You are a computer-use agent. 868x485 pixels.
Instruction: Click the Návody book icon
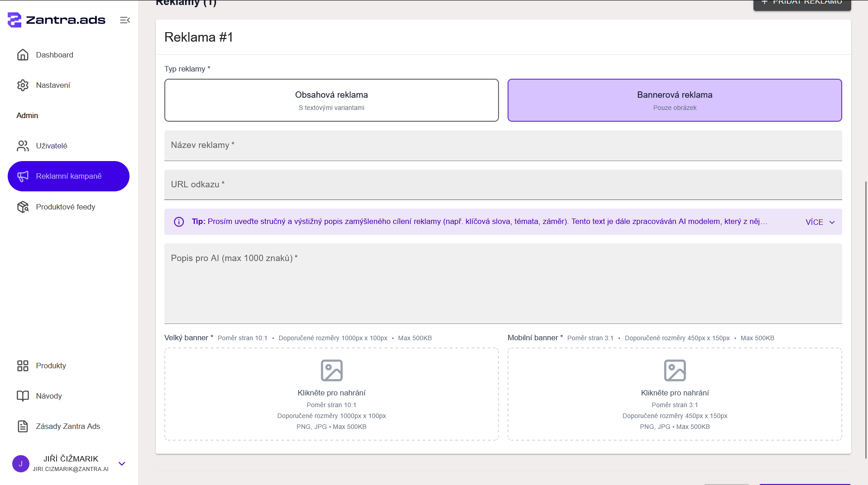coord(23,396)
